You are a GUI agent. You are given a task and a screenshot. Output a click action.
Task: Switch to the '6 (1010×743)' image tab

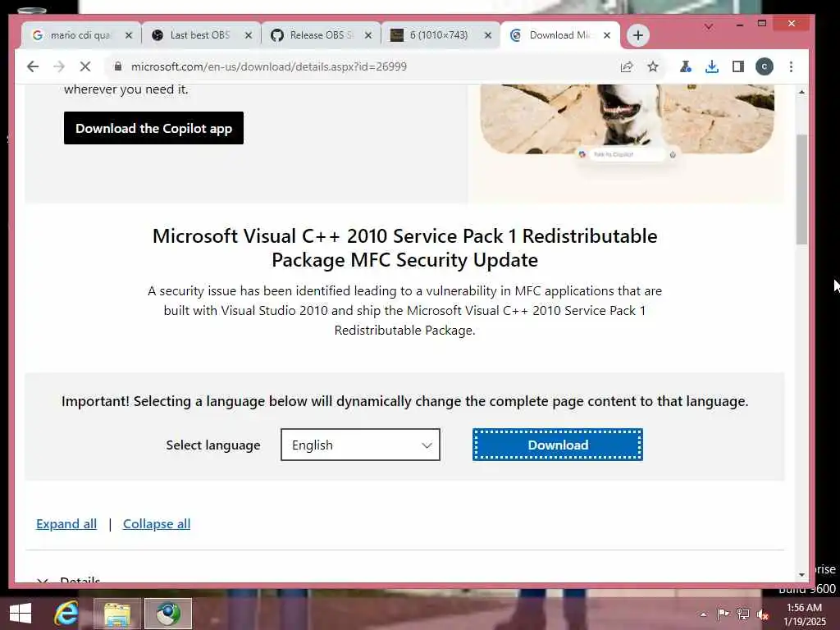coord(438,35)
